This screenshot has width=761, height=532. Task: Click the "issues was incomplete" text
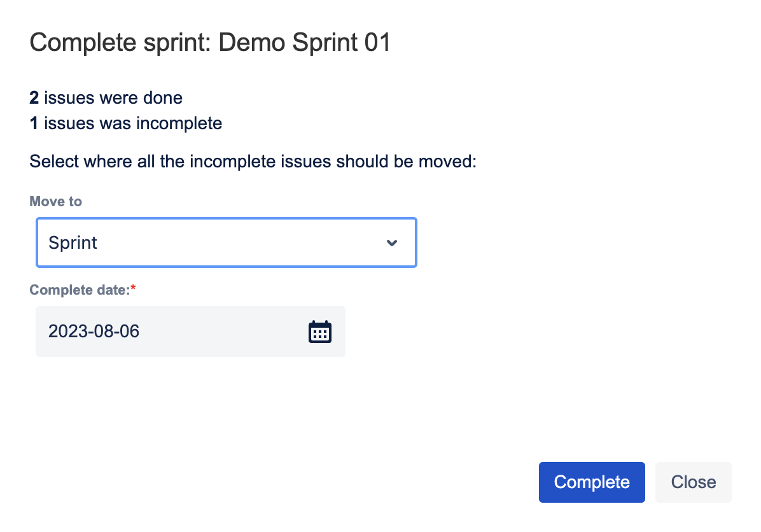133,123
